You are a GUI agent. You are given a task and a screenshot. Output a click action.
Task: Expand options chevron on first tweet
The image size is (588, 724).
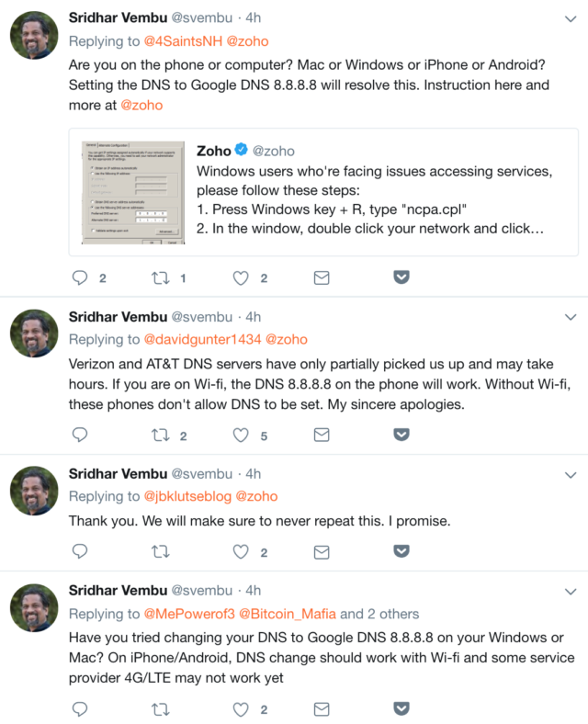[569, 17]
